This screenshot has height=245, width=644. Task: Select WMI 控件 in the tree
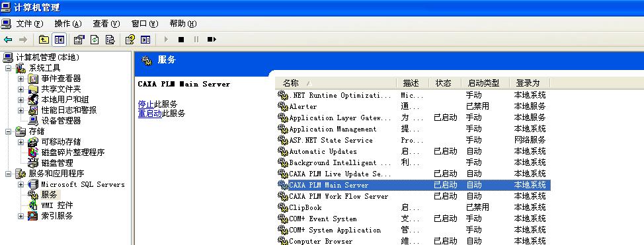[x=57, y=205]
